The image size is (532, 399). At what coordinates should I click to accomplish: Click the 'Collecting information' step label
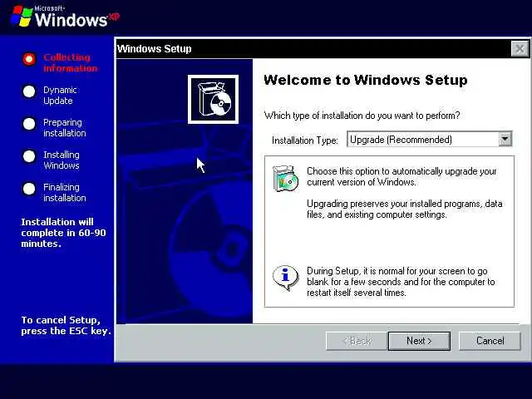click(x=70, y=63)
